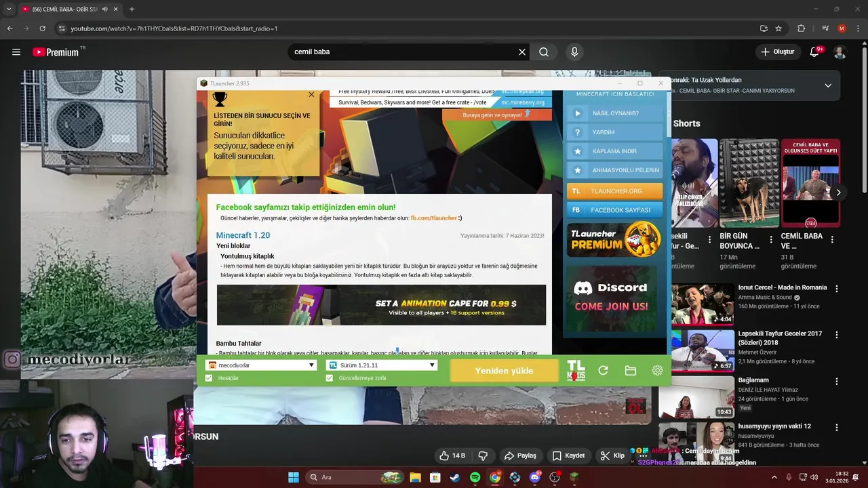Run the YouTube search magnifier
The image size is (868, 488).
(544, 52)
